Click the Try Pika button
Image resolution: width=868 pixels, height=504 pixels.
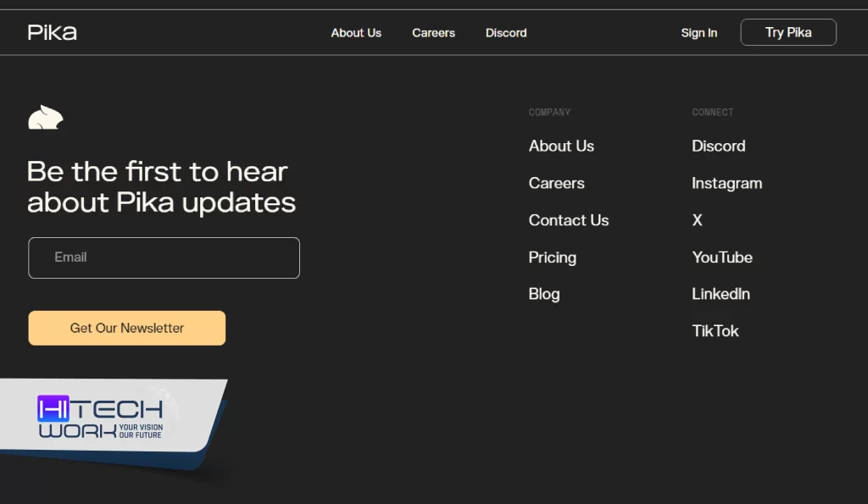(788, 33)
